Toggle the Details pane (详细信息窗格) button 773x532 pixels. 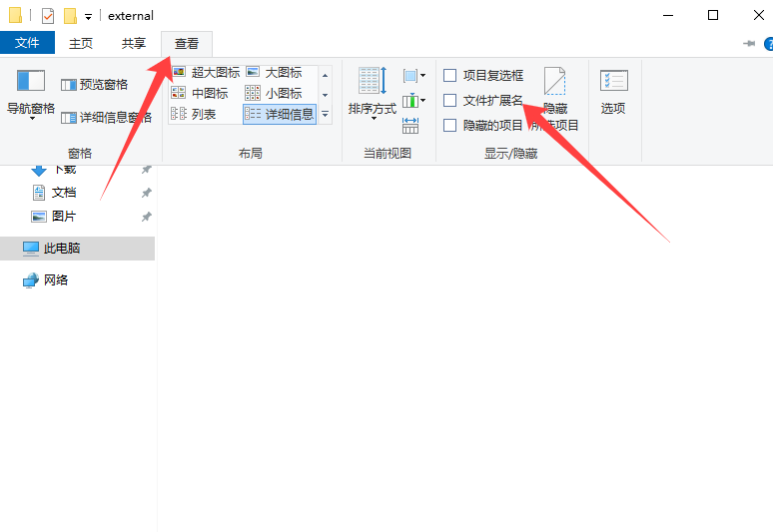coord(106,117)
